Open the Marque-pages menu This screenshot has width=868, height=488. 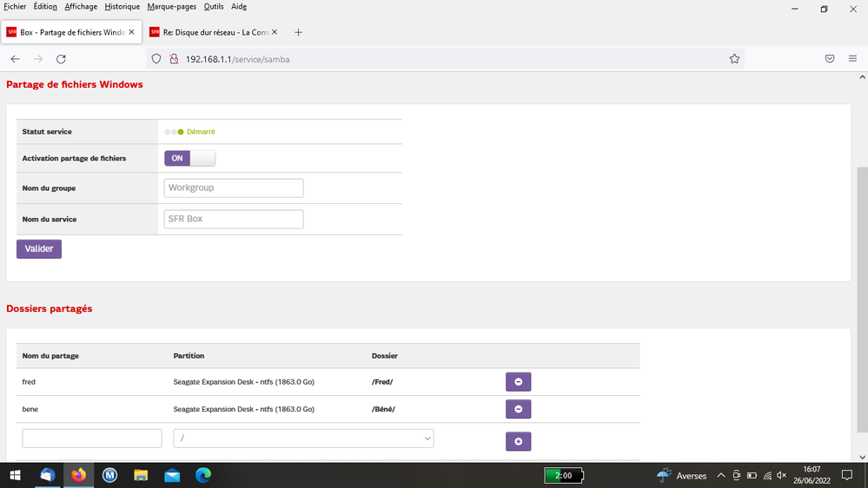(171, 7)
